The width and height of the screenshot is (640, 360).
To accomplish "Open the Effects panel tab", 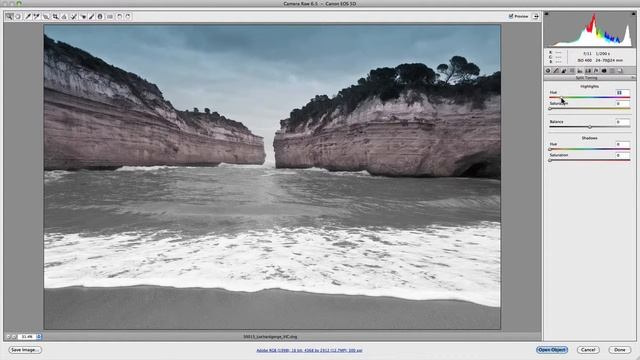I will click(x=596, y=71).
